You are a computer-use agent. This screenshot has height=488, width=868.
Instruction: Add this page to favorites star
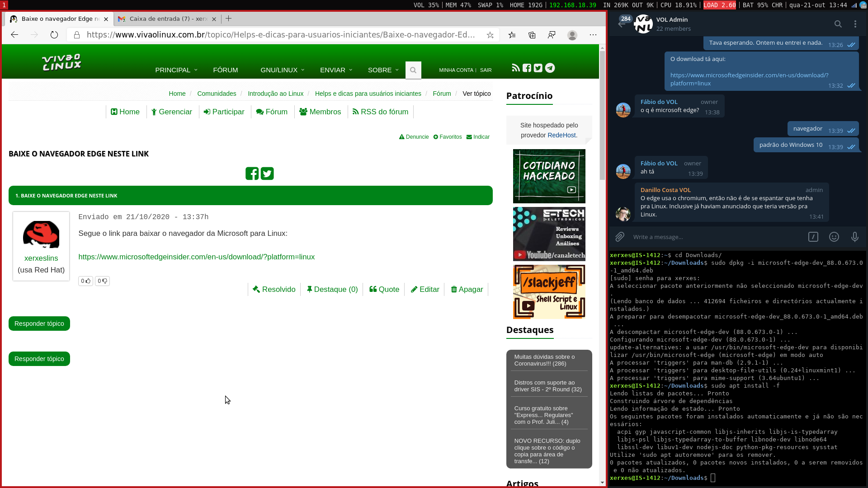tap(490, 35)
